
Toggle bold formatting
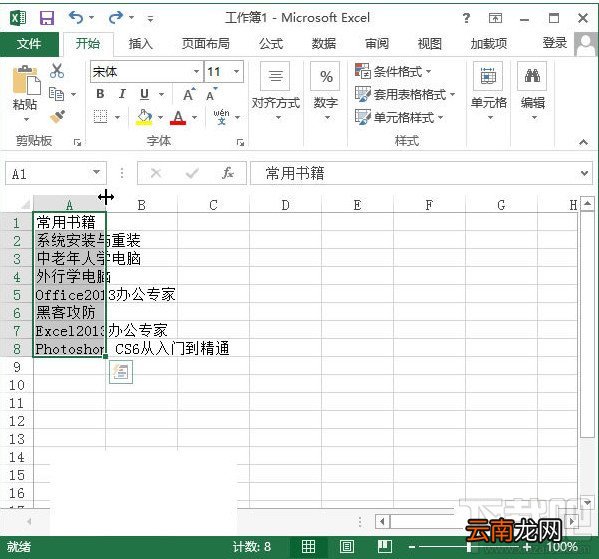click(x=100, y=94)
